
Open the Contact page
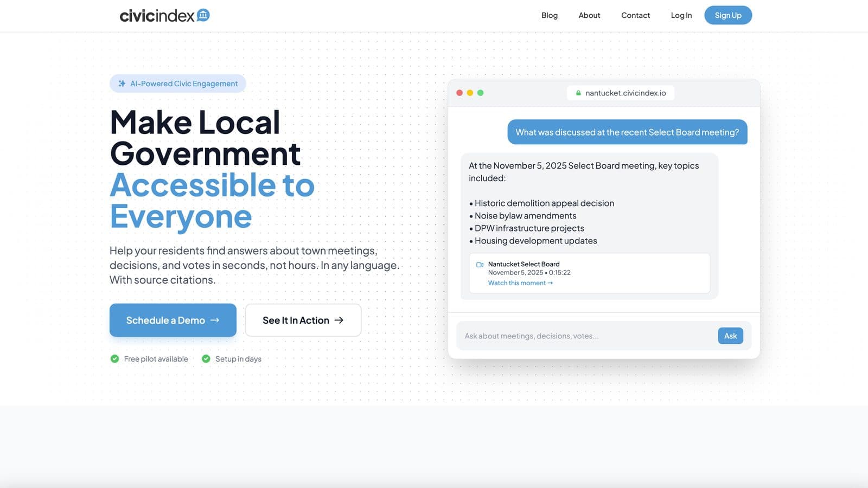point(635,15)
